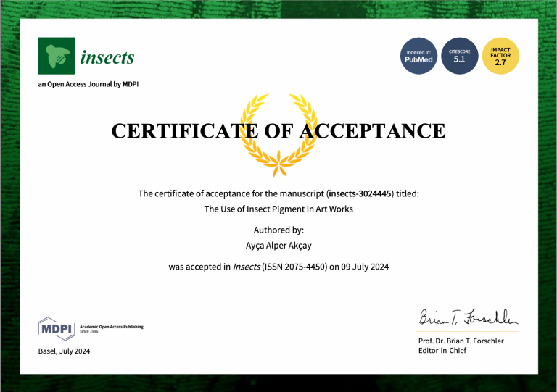Click the green insects journal logo icon
Viewport: 557px width, 392px height.
tap(56, 56)
